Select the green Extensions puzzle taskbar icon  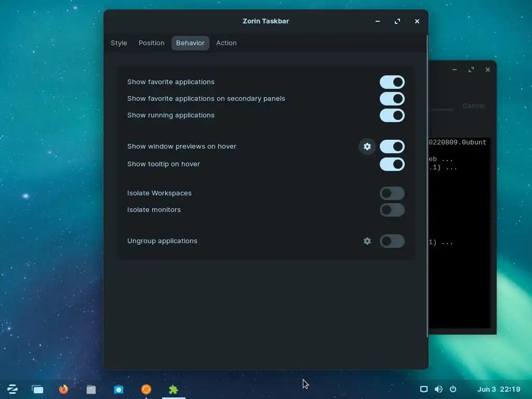174,389
